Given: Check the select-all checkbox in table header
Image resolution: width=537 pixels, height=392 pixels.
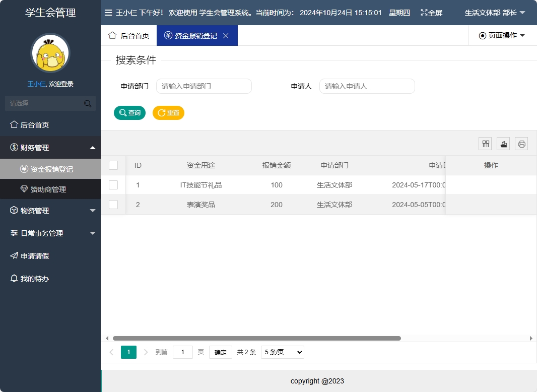Looking at the screenshot, I should tap(113, 165).
